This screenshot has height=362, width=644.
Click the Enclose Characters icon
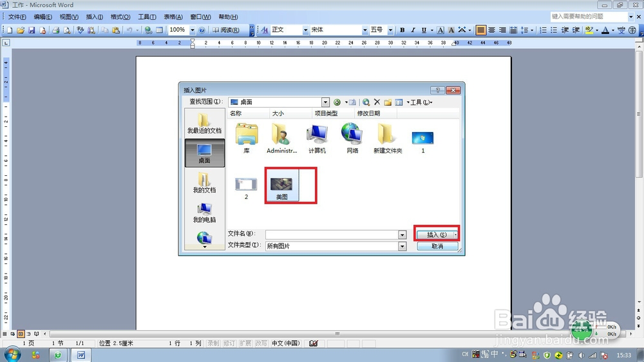click(632, 30)
